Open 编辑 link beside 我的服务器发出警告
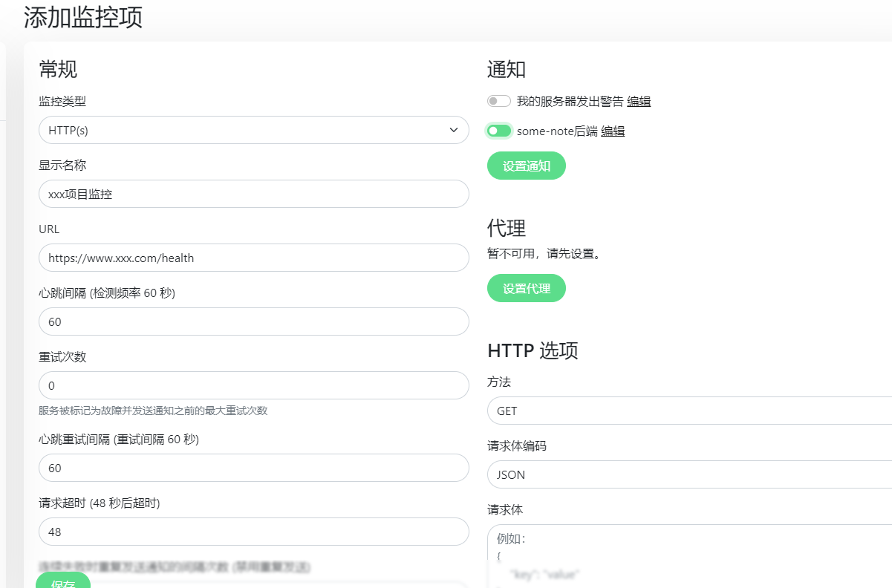 click(x=639, y=102)
